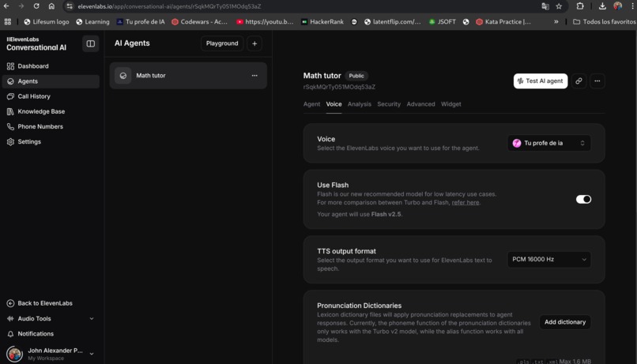Click the Public badge
The height and width of the screenshot is (364, 637).
tap(356, 76)
